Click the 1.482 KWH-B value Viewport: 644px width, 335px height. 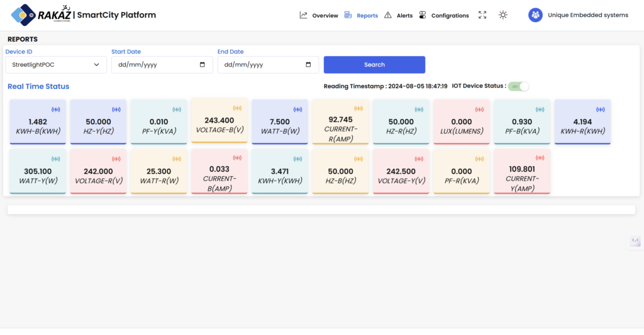click(x=38, y=122)
